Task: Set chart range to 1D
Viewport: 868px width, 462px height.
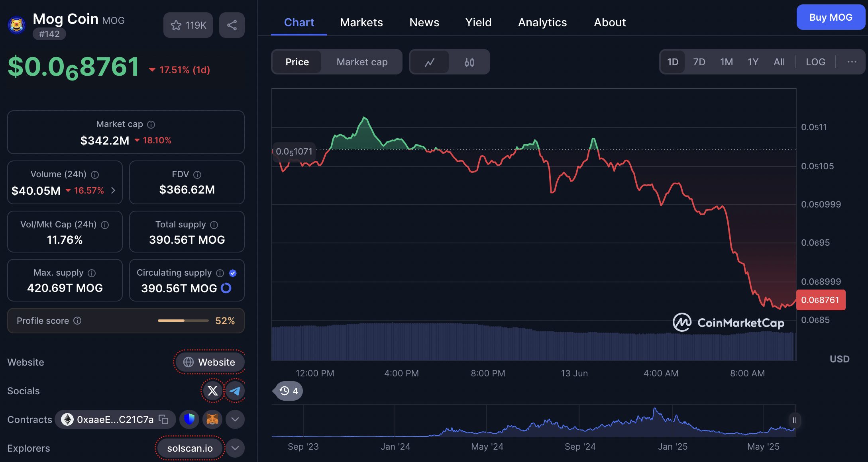Action: point(673,62)
